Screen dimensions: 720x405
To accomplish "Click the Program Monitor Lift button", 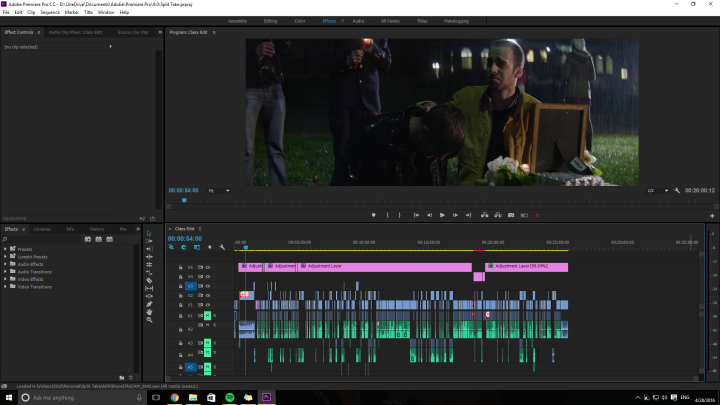I will click(484, 215).
